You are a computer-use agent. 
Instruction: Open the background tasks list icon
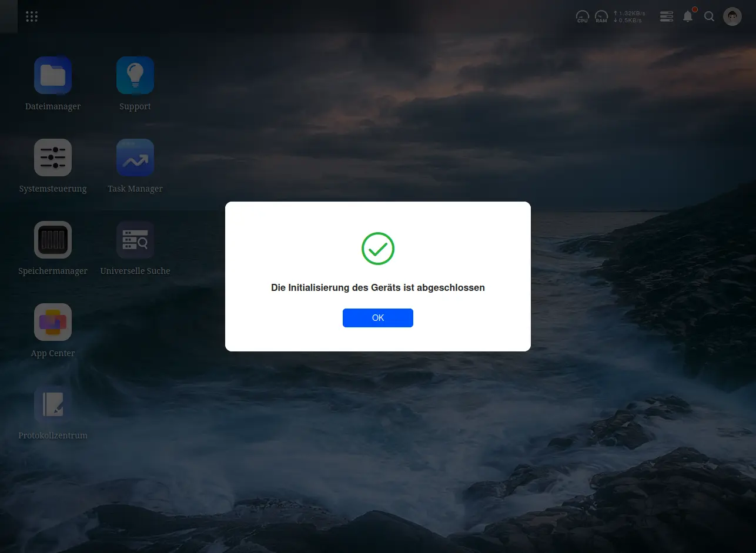[666, 16]
